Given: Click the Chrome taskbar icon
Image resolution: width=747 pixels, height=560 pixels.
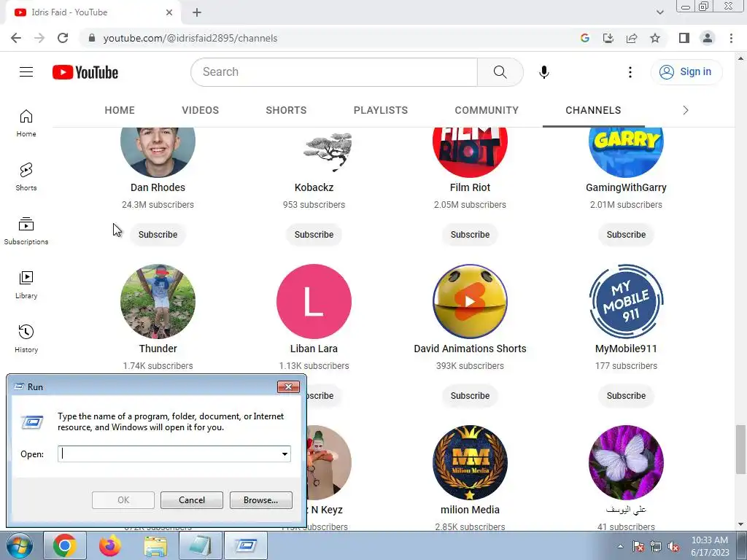Looking at the screenshot, I should pyautogui.click(x=65, y=545).
